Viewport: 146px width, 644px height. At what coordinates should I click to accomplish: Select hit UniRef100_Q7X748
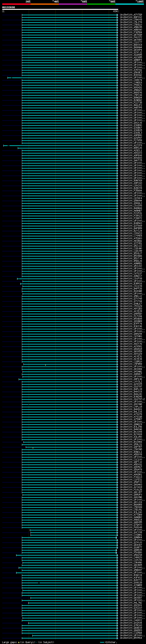(x=131, y=299)
